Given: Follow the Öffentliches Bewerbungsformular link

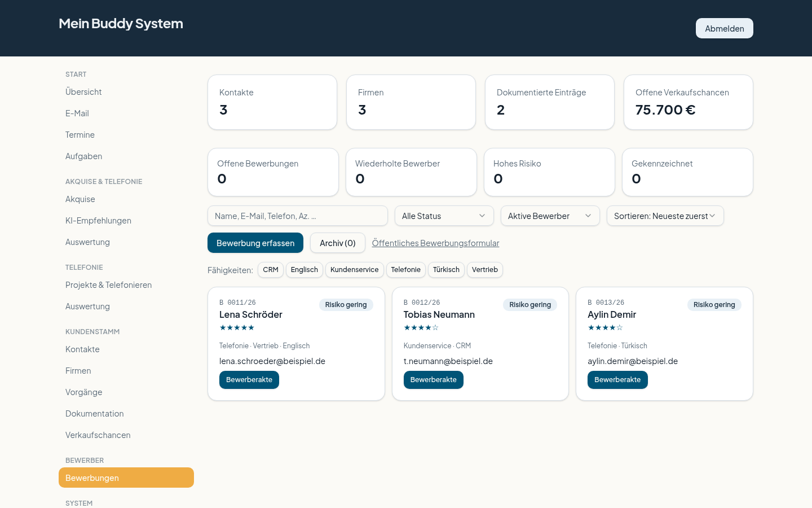Looking at the screenshot, I should pyautogui.click(x=435, y=243).
